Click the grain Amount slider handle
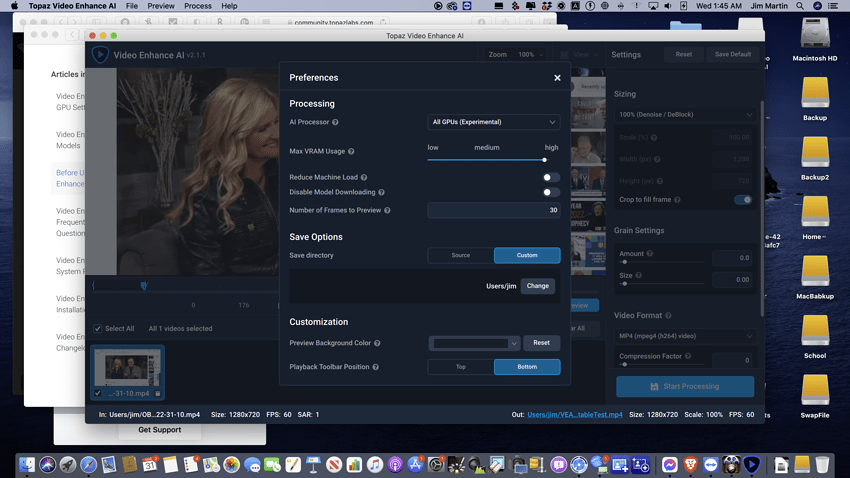850x478 pixels. click(624, 262)
